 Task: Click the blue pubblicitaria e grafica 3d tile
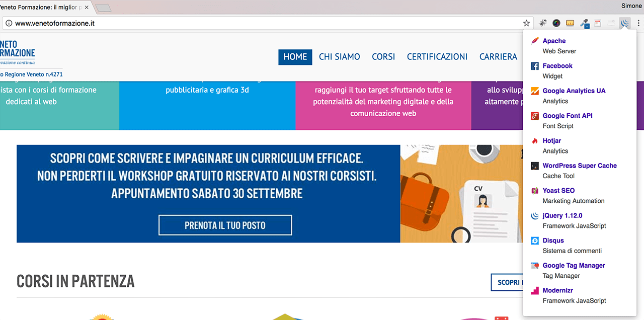[207, 105]
